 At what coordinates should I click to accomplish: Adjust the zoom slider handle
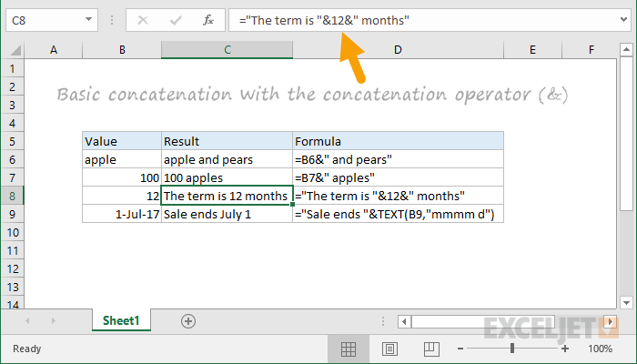tap(512, 349)
